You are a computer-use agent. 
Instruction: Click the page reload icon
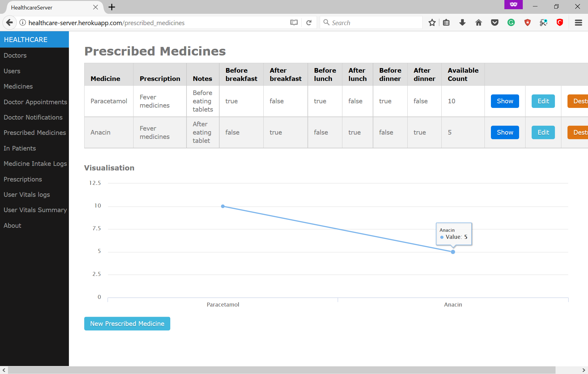pyautogui.click(x=309, y=23)
